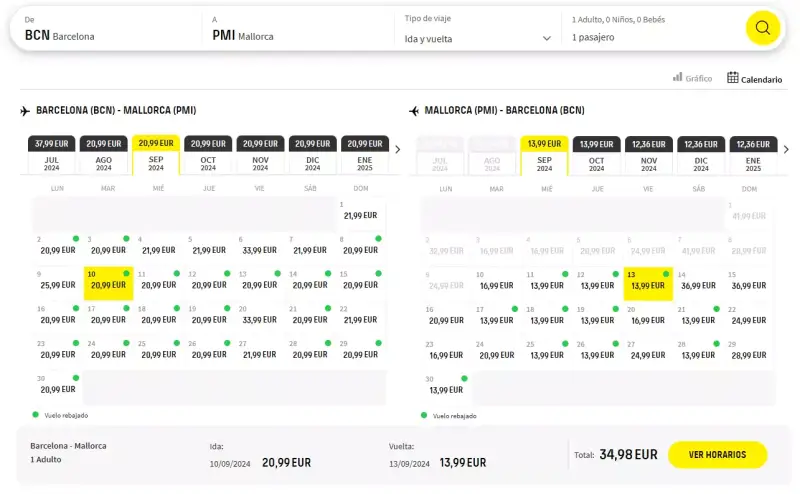Select return NOV 2024 month tab
The height and width of the screenshot is (494, 800).
point(648,156)
